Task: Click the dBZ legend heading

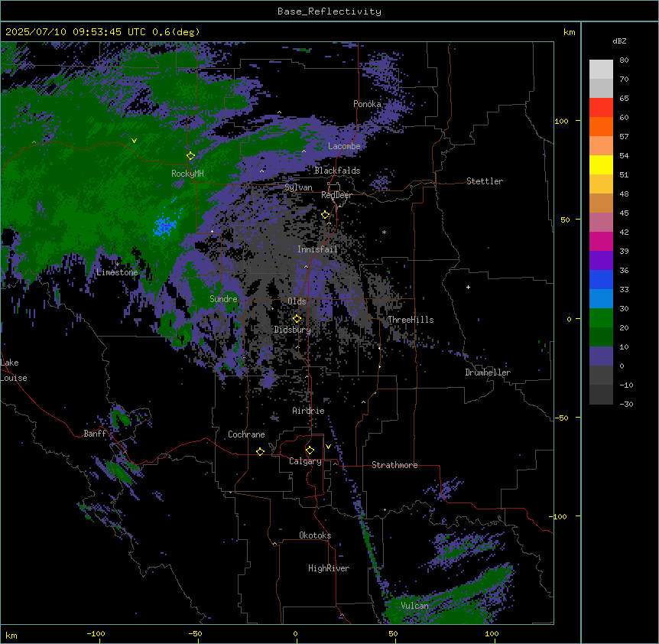Action: click(x=619, y=41)
